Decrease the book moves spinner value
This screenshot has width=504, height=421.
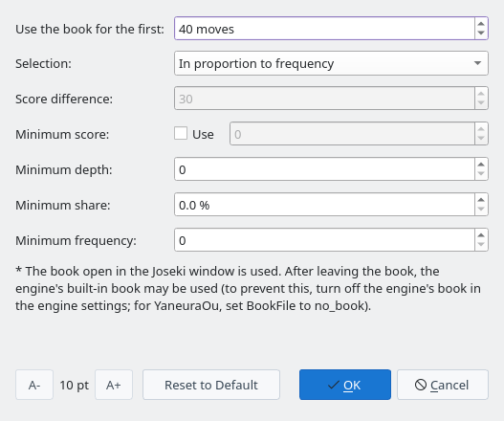[481, 33]
